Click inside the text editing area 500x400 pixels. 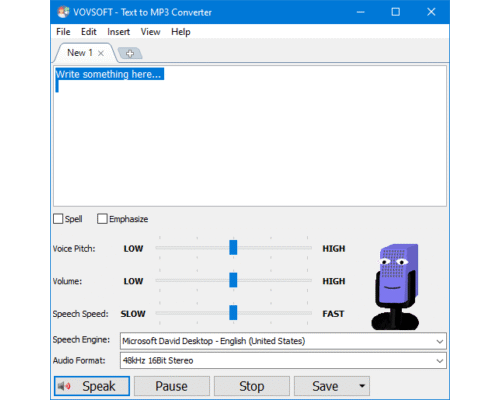pos(250,136)
